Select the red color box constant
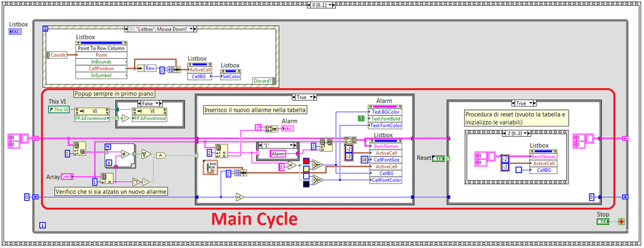 [x=306, y=161]
